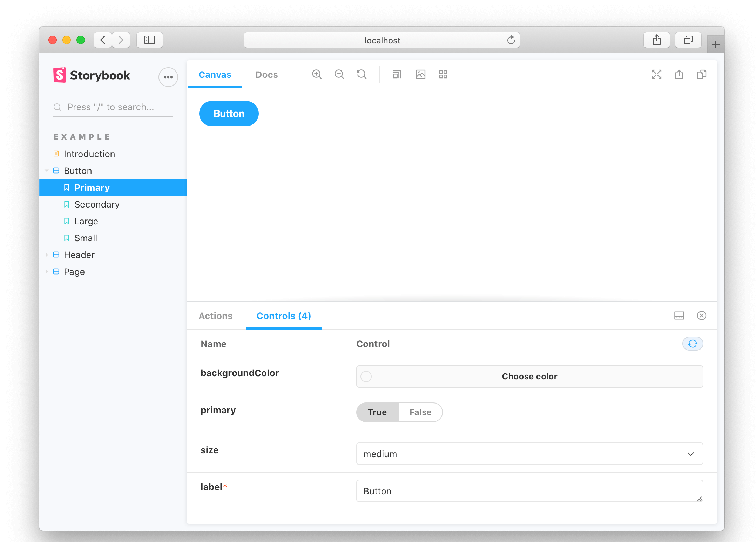Viewport: 756px width, 542px height.
Task: Focus the sidebar search field
Action: 113,107
